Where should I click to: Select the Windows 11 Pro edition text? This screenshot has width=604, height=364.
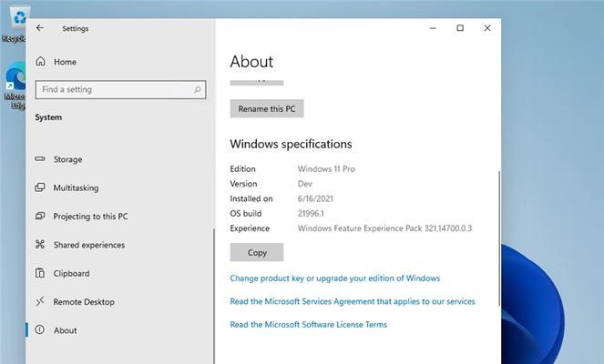(x=326, y=169)
